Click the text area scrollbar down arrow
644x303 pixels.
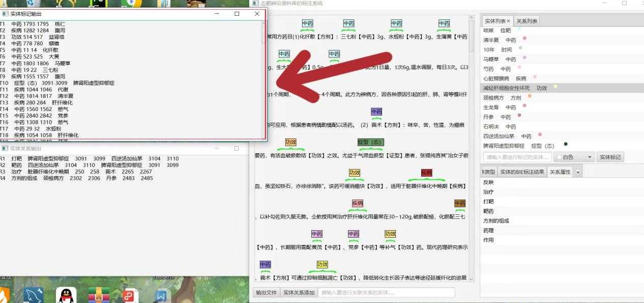click(471, 279)
